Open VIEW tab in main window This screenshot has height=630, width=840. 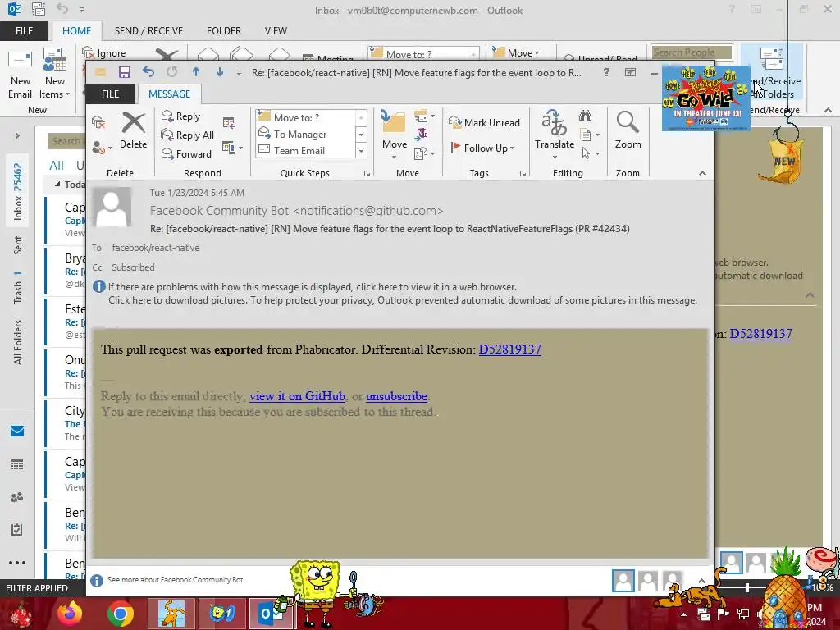(276, 30)
